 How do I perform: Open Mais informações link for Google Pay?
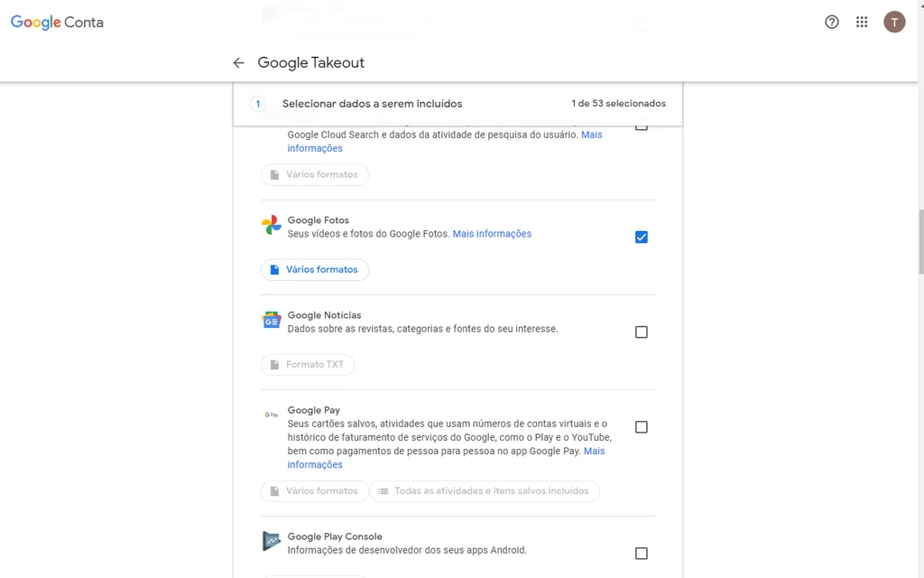(594, 451)
